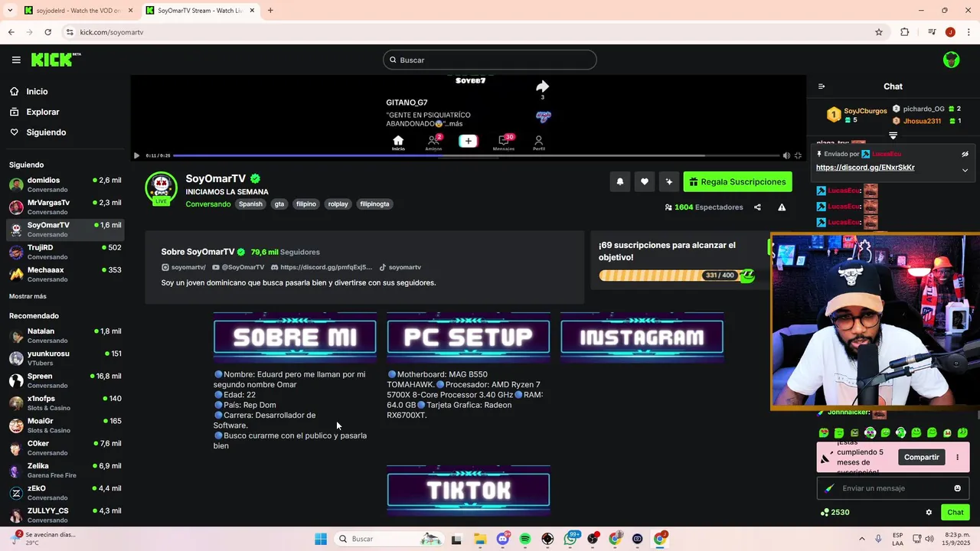Open the emoji picker in message box

point(957,488)
